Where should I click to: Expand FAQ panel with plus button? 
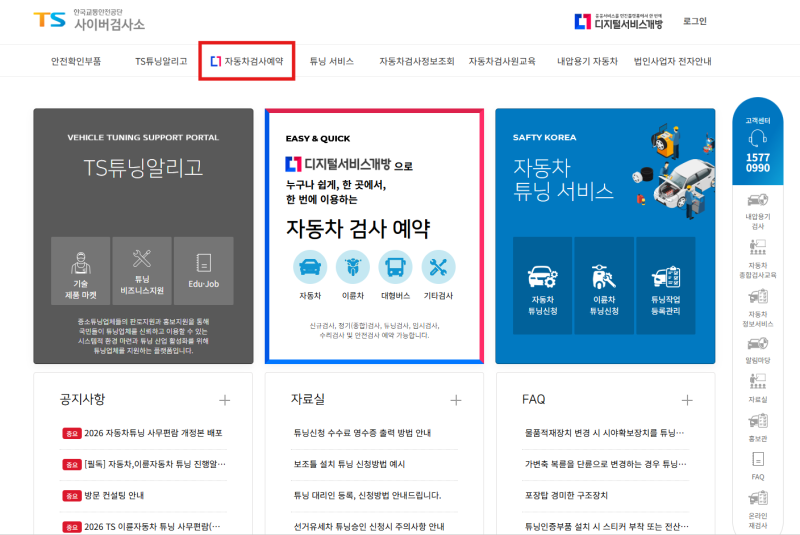click(x=687, y=400)
